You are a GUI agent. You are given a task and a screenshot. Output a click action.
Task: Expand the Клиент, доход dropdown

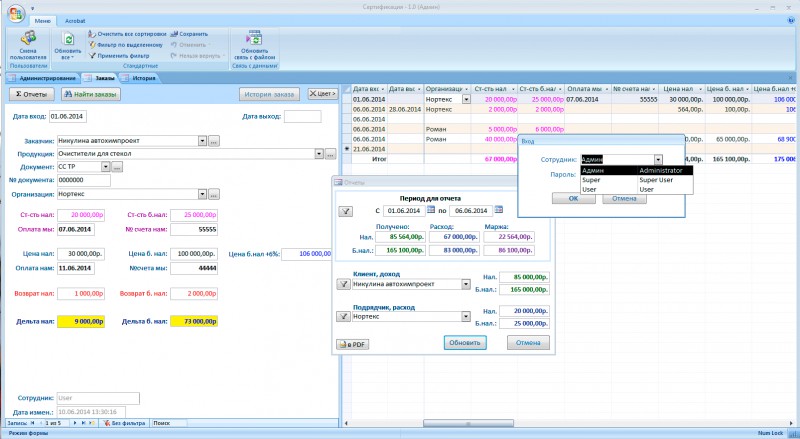tap(466, 284)
